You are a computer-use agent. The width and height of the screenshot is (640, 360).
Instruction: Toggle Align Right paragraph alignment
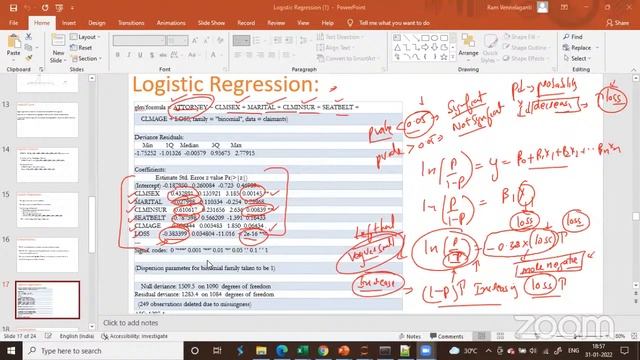click(x=260, y=55)
